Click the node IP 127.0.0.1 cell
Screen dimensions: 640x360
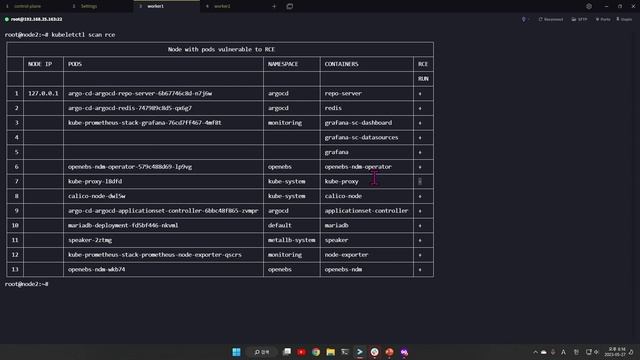point(43,93)
